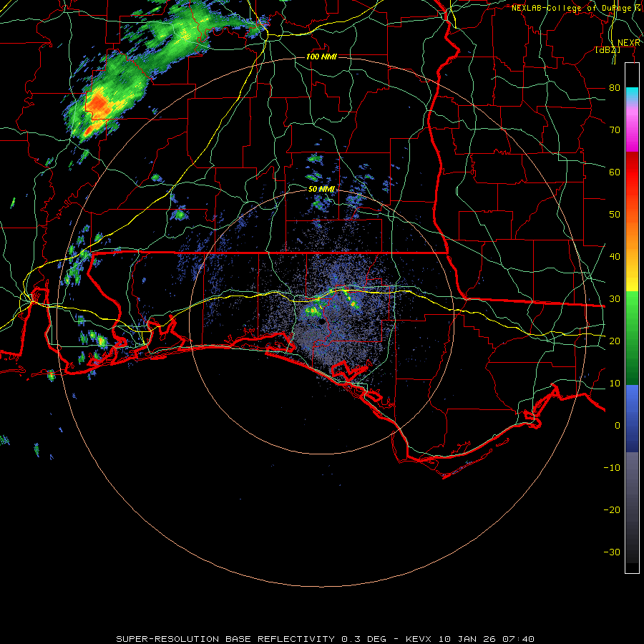The width and height of the screenshot is (644, 644).
Task: Click the NEXR label at top right
Action: 628,43
